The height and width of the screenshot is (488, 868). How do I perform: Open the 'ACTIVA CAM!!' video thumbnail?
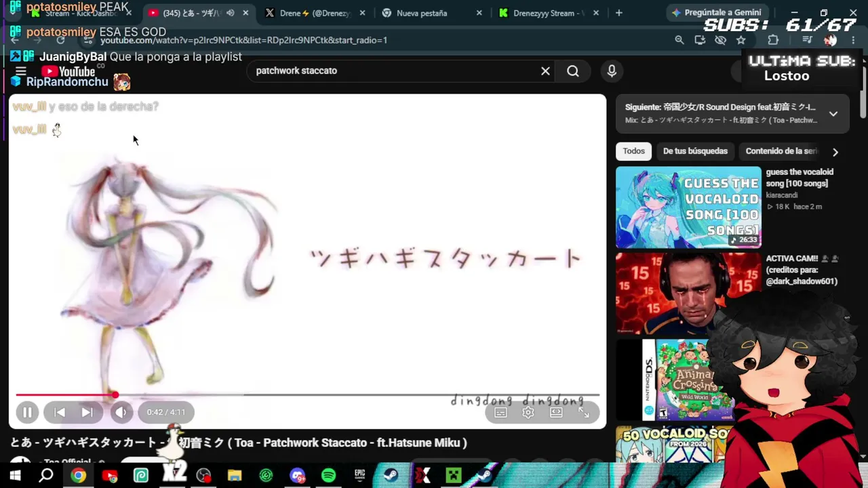(688, 293)
